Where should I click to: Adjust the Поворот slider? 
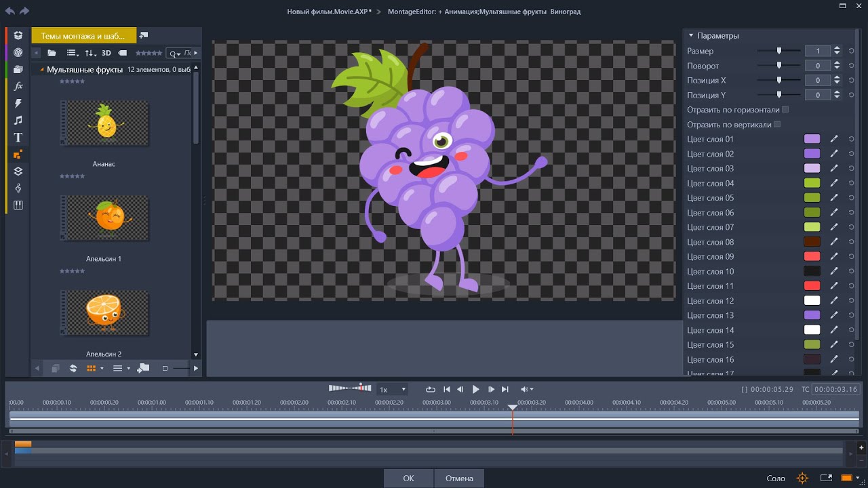779,66
